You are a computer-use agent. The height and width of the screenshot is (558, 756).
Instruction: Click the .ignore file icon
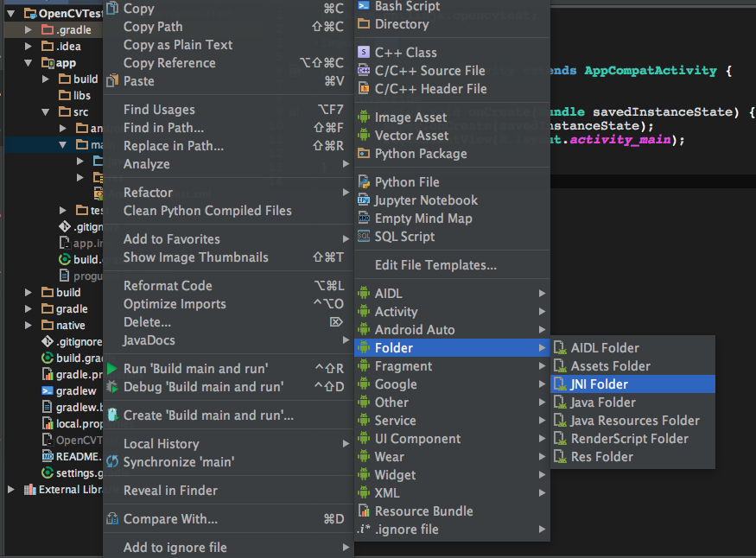[364, 529]
